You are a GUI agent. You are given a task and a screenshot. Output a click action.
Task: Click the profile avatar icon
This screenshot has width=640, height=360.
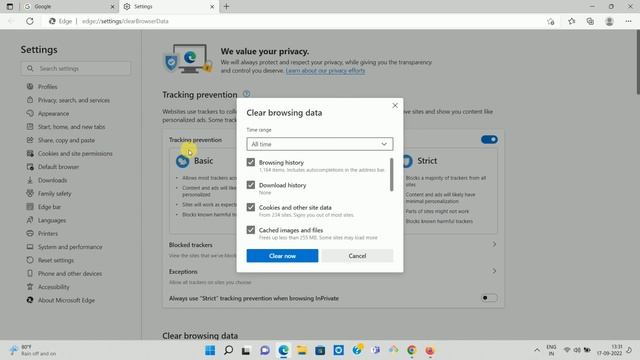(609, 21)
